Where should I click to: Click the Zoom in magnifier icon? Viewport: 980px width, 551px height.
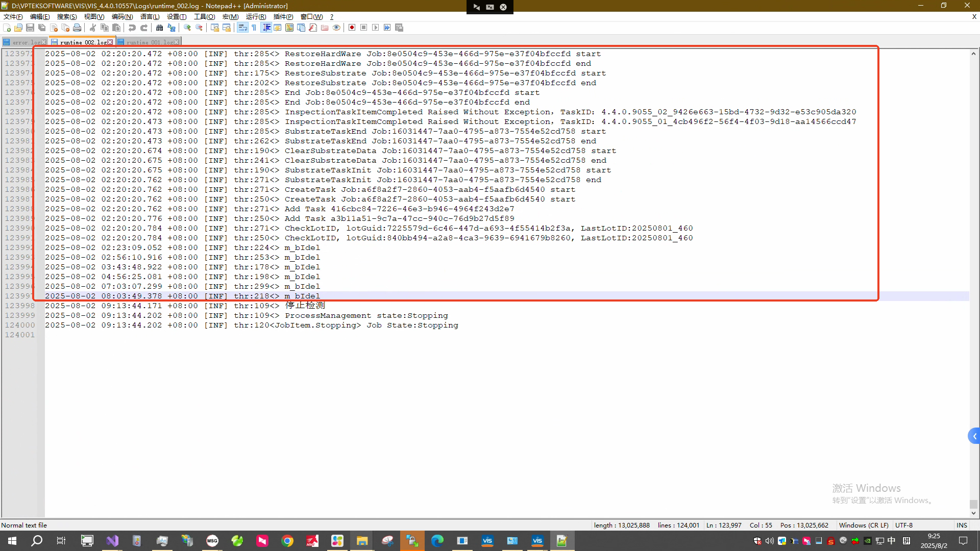click(x=187, y=28)
